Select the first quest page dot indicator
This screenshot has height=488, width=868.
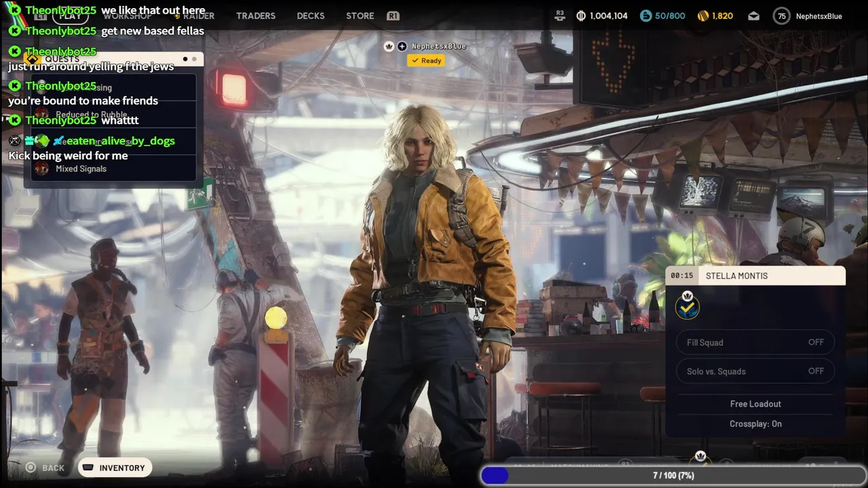[185, 59]
